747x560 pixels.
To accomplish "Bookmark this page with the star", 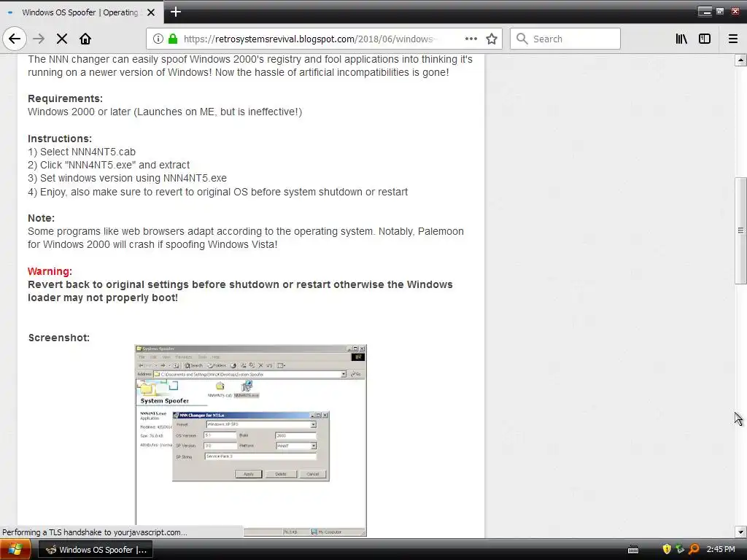I will coord(492,39).
